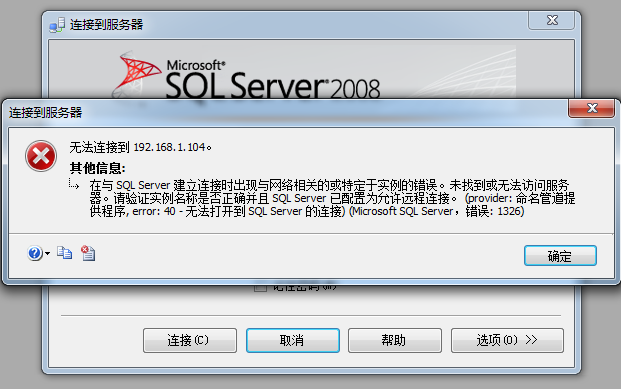
Task: Confirm the error with the 确定 button
Action: [560, 256]
